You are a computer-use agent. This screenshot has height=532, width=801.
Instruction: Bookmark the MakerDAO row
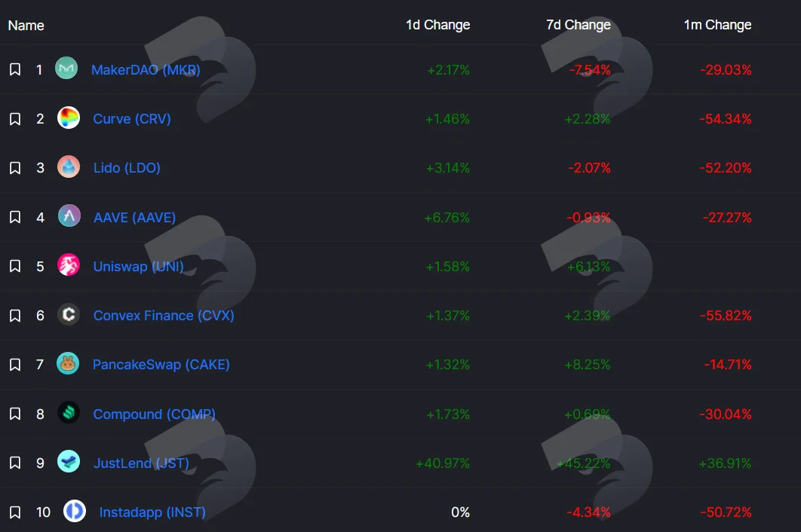tap(15, 69)
